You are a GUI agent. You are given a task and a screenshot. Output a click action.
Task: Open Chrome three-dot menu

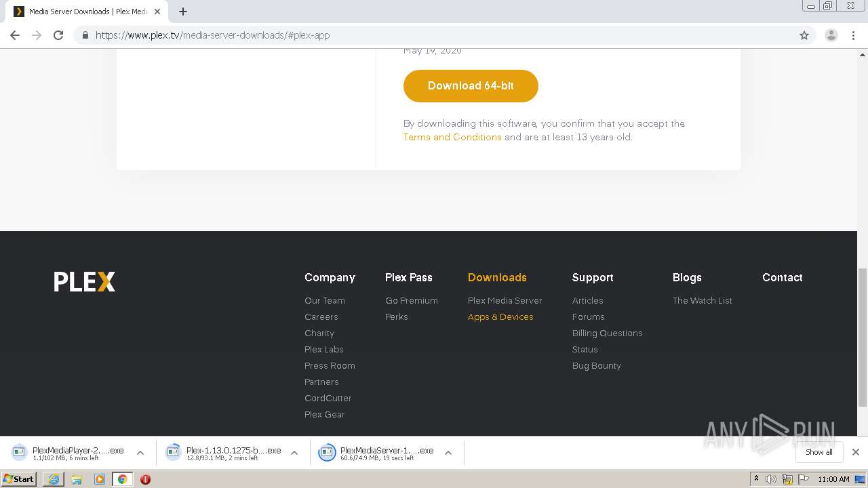coord(853,35)
